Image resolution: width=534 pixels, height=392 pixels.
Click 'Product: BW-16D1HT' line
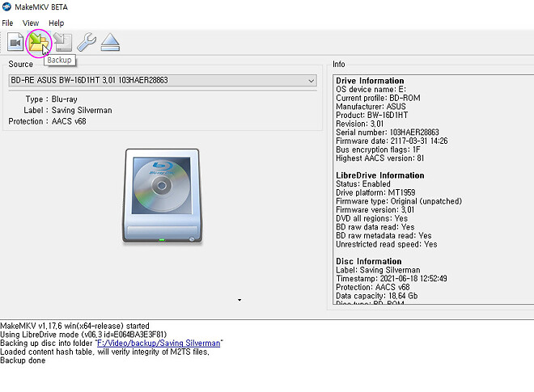pyautogui.click(x=372, y=115)
